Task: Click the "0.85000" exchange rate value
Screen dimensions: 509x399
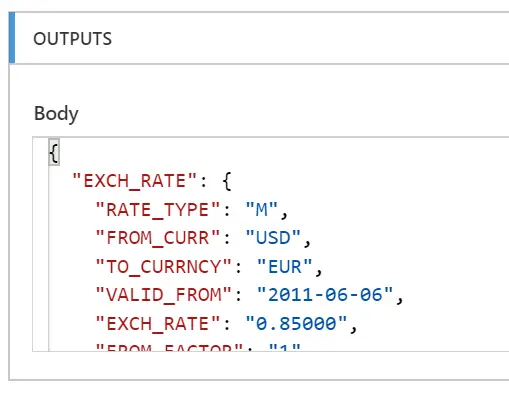Action: click(296, 324)
